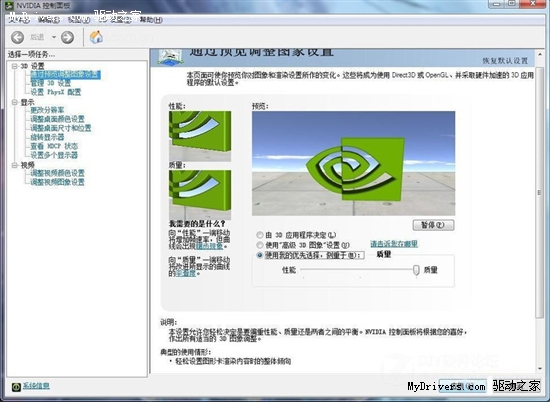550x402 pixels.
Task: Click the page header image icon
Action: (170, 57)
